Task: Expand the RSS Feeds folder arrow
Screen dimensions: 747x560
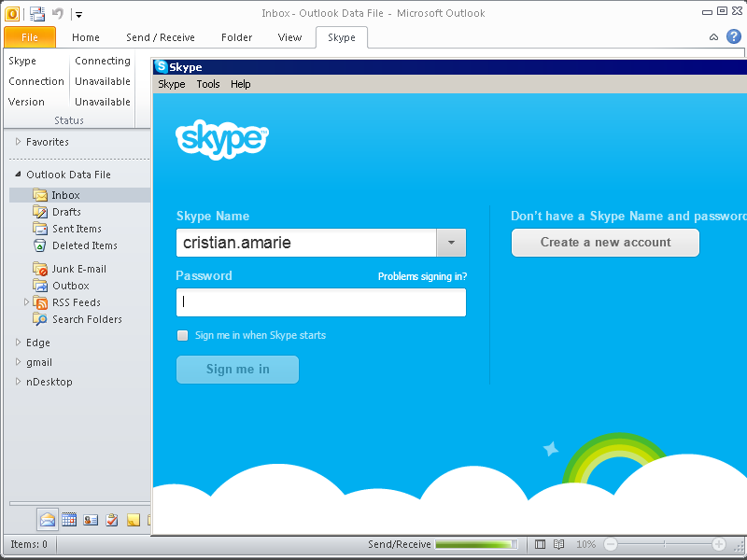Action: pos(27,301)
